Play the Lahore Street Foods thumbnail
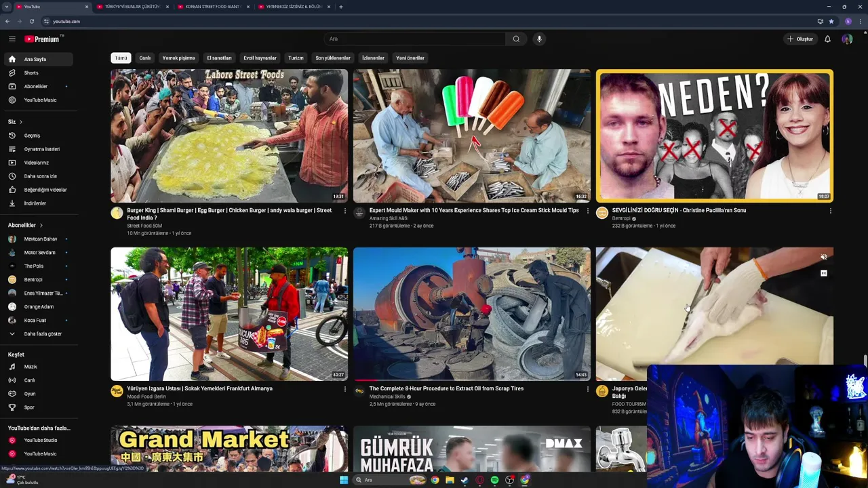The image size is (868, 488). [229, 136]
